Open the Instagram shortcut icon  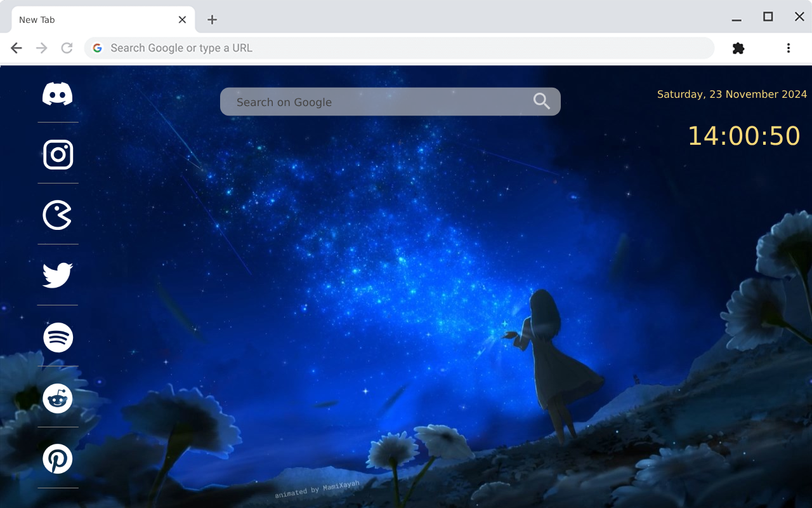coord(58,154)
